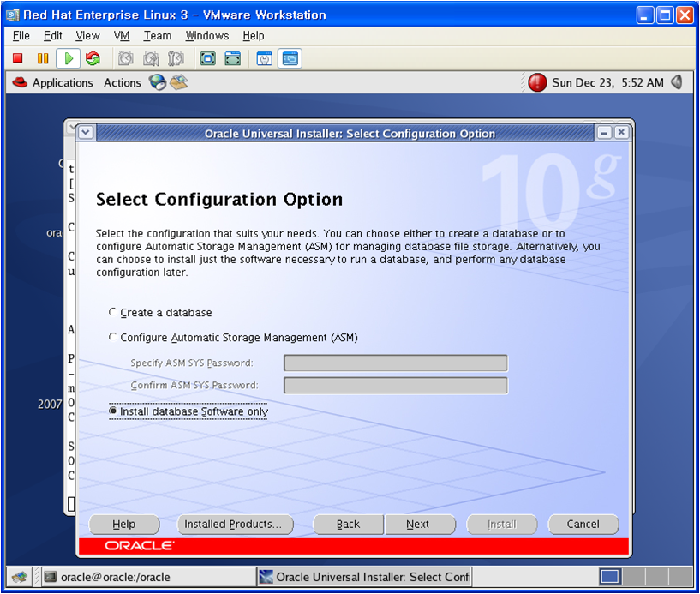Power off the VM with the red stop icon
Viewport: 700px width, 594px height.
(18, 58)
